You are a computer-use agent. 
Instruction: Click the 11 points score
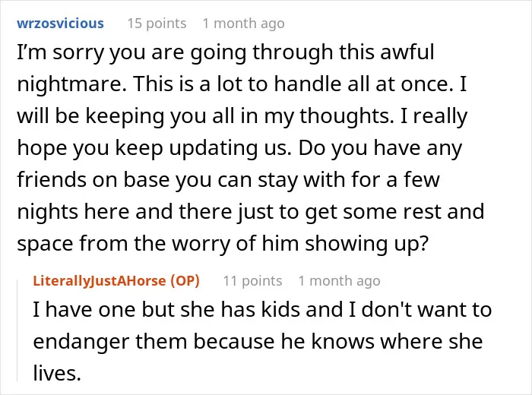click(x=252, y=281)
